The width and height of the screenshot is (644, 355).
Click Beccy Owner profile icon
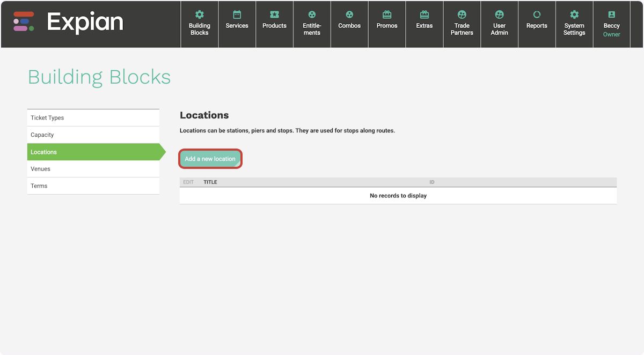click(x=612, y=14)
